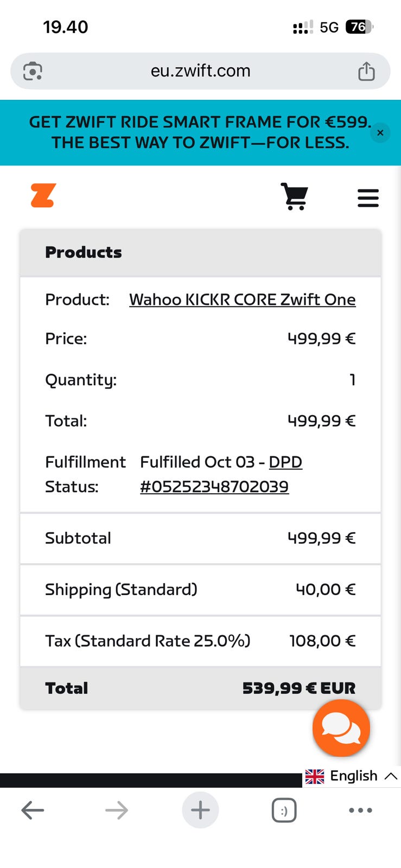Open the hamburger navigation menu
This screenshot has width=401, height=868.
pos(368,197)
